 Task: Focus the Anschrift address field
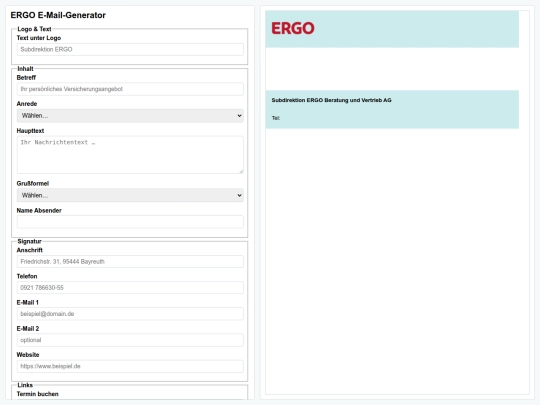point(130,261)
